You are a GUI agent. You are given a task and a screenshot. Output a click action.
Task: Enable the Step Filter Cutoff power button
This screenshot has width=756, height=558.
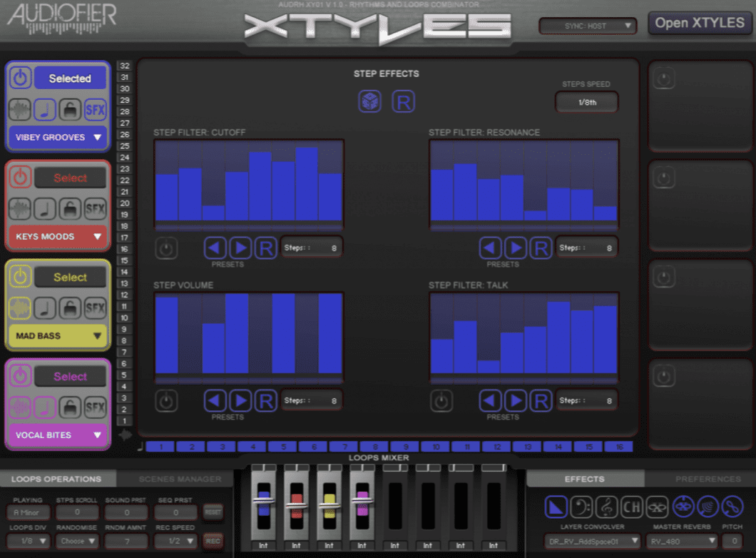click(166, 248)
